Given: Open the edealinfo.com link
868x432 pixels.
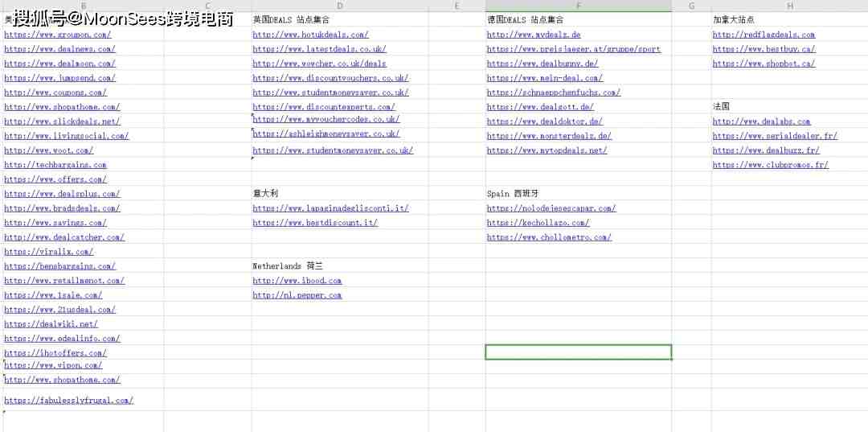Looking at the screenshot, I should coord(62,339).
